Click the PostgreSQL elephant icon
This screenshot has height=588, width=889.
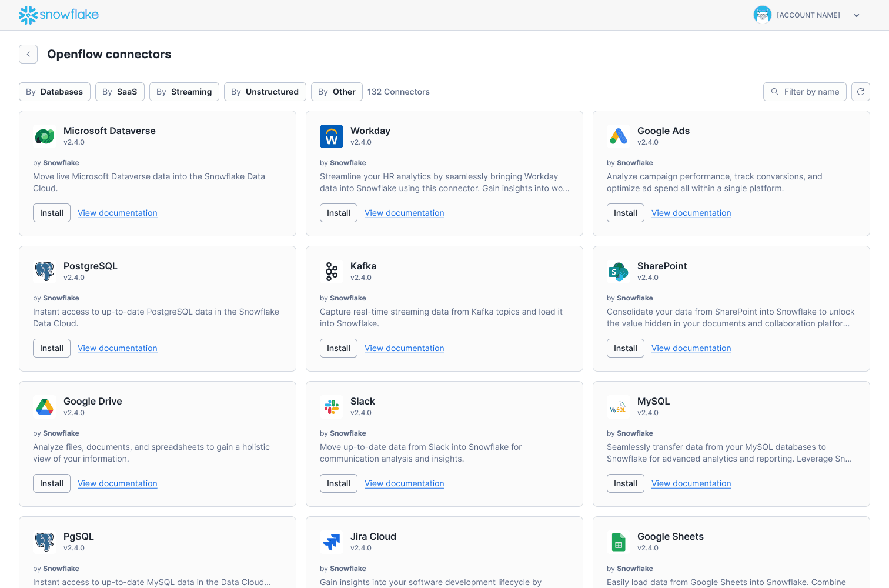[x=45, y=272]
